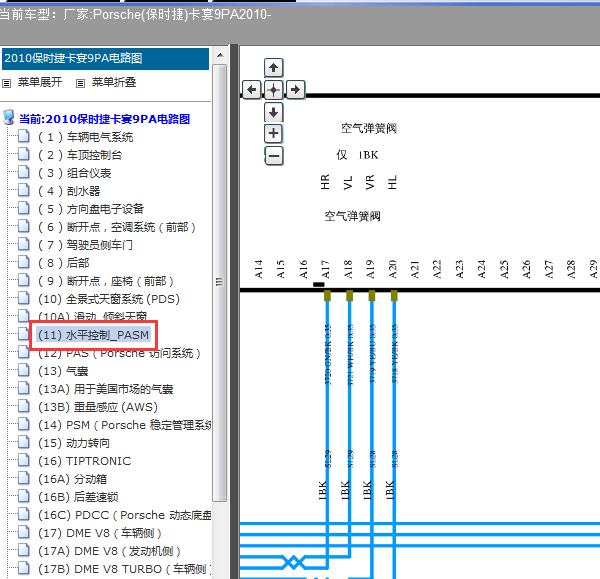The width and height of the screenshot is (600, 579).
Task: Click the page icon beside (5) 方向盘电子设备
Action: coord(24,208)
